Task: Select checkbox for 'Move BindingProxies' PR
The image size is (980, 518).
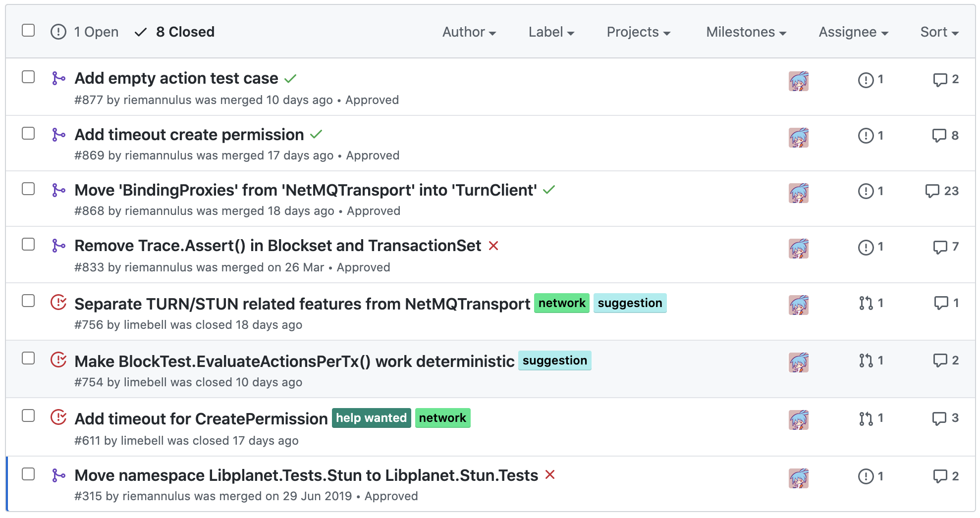Action: point(28,189)
